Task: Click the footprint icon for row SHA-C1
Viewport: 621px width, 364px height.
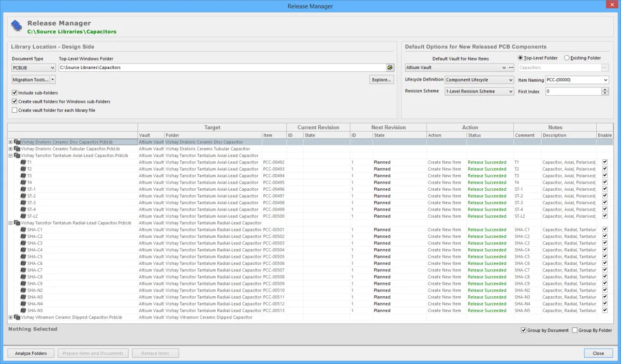Action: (23, 230)
